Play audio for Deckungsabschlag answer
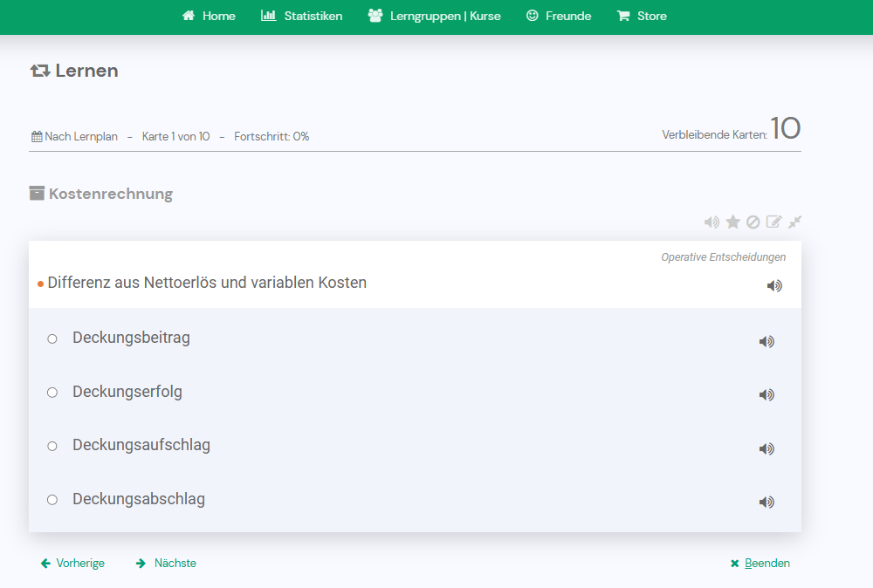Screen dimensions: 873x588 pos(766,503)
